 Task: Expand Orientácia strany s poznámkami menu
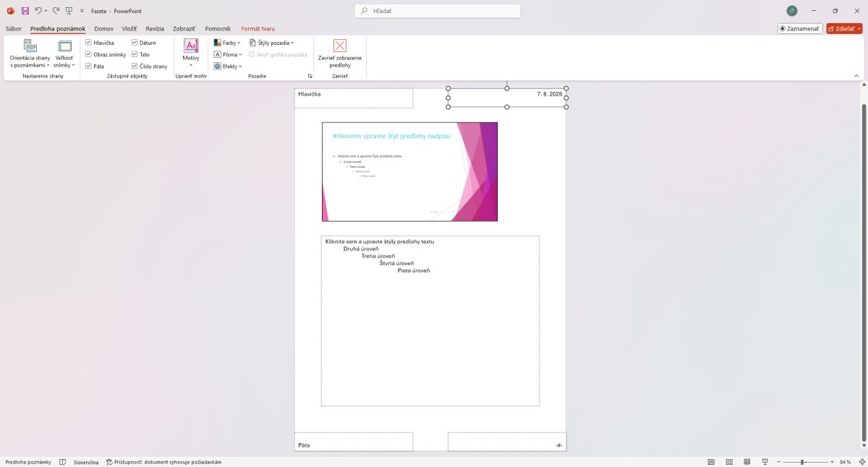[30, 54]
